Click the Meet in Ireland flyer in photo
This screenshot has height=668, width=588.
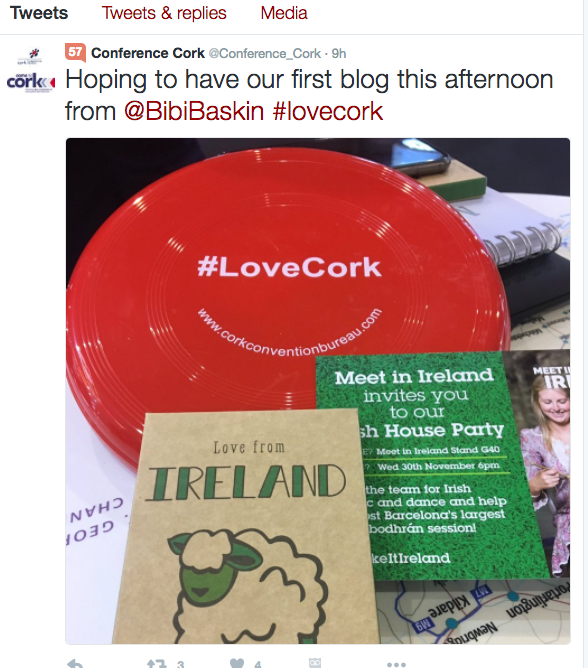(x=432, y=464)
